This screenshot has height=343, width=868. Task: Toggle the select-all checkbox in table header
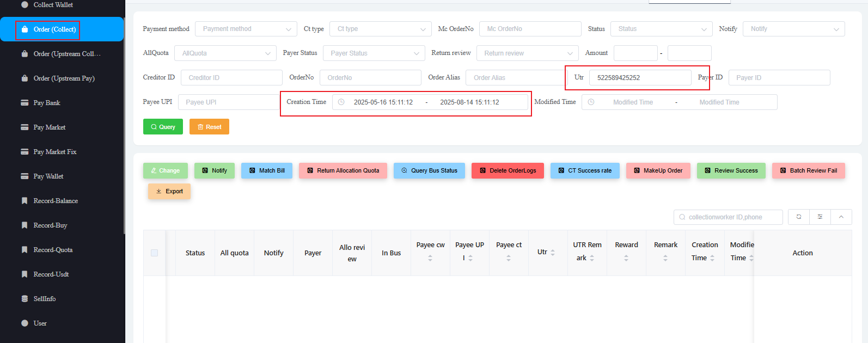tap(154, 253)
